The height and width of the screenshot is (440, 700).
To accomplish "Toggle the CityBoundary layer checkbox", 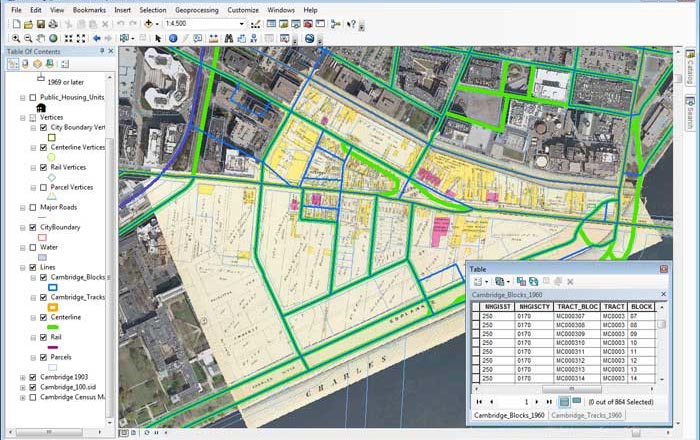I will (x=33, y=228).
